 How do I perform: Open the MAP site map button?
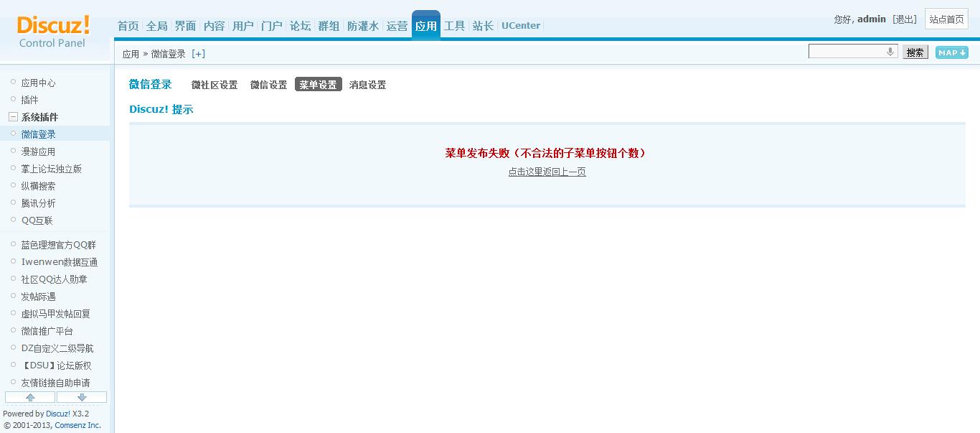tap(952, 52)
